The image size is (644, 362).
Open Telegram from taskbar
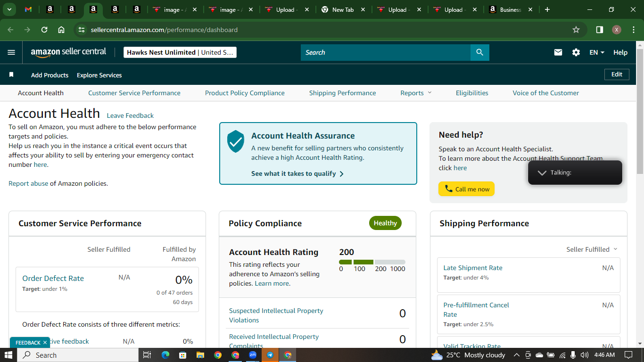pyautogui.click(x=270, y=355)
